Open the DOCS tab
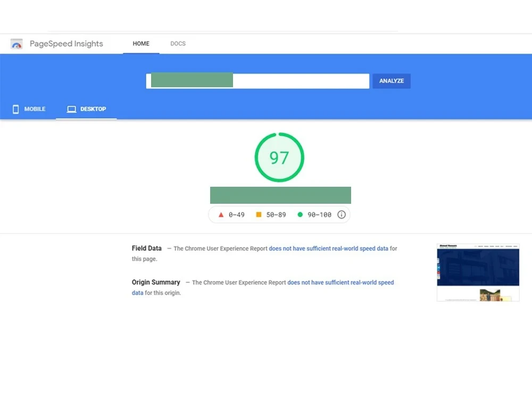532x399 pixels. [x=178, y=44]
